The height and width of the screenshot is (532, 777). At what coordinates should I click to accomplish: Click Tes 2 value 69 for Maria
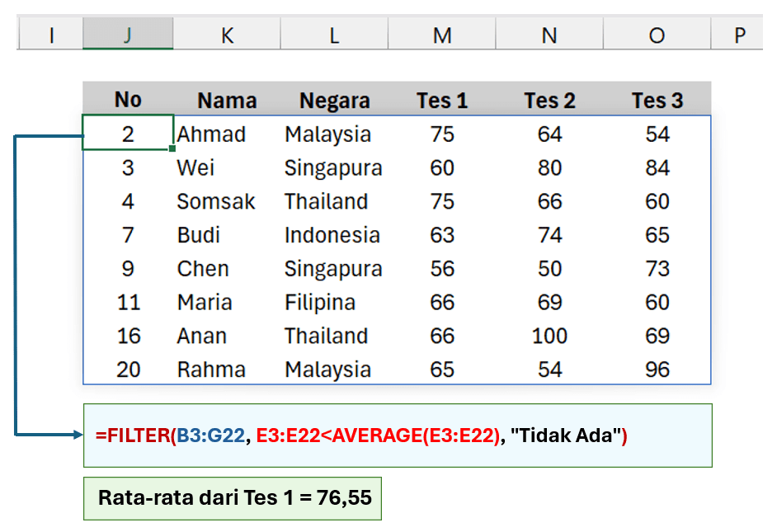pos(549,302)
